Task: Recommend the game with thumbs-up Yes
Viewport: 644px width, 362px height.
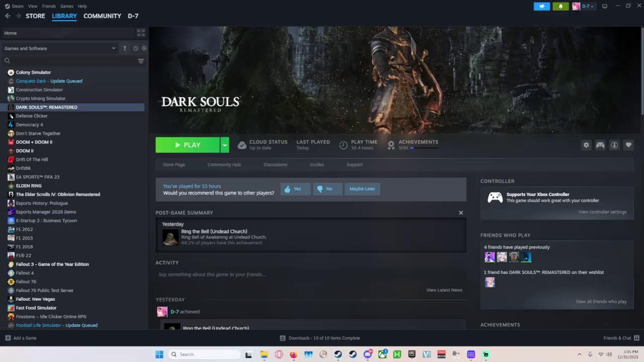Action: pyautogui.click(x=295, y=189)
